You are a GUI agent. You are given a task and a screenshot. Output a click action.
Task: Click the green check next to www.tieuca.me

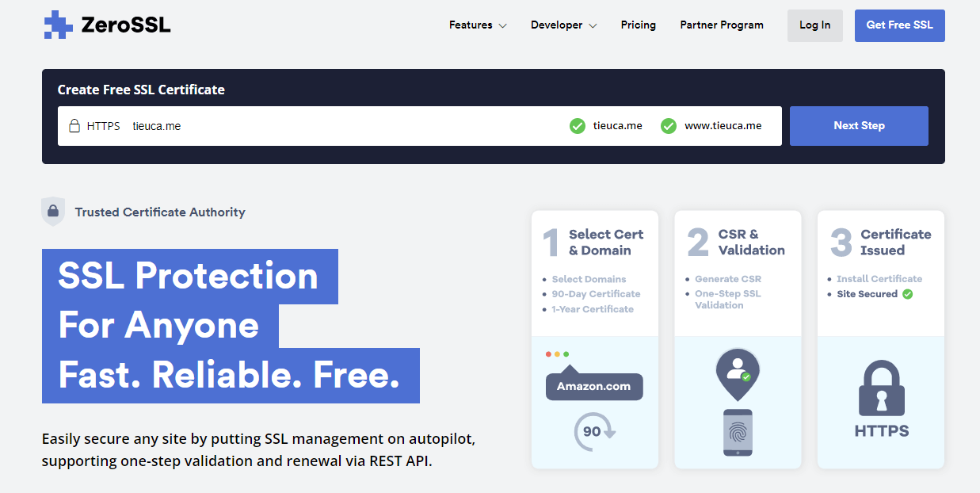pyautogui.click(x=669, y=126)
